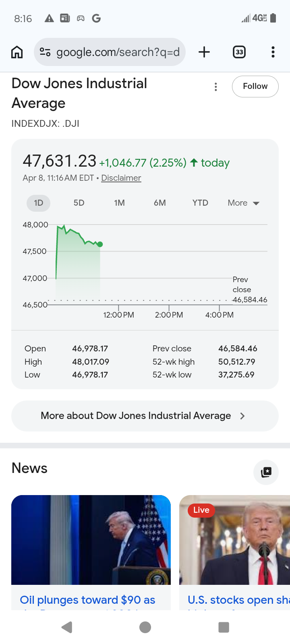Tap the chevron on More about Dow Jones
Viewport: 290px width, 644px height.
[242, 416]
